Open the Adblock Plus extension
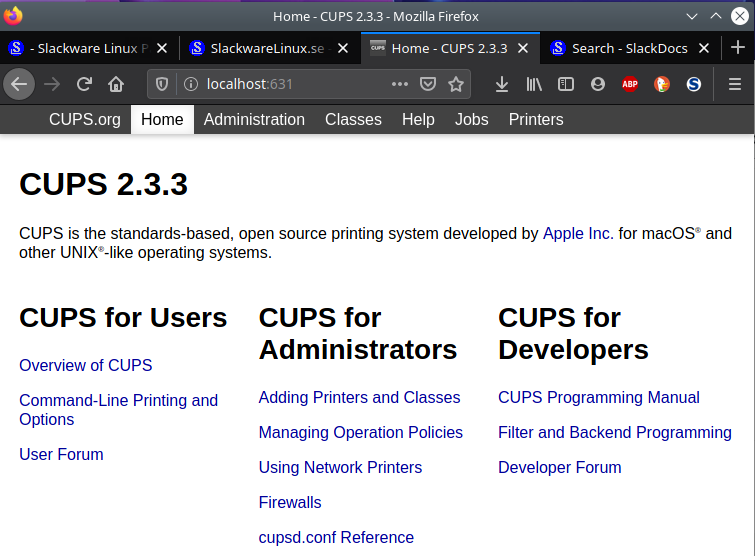 pos(630,84)
